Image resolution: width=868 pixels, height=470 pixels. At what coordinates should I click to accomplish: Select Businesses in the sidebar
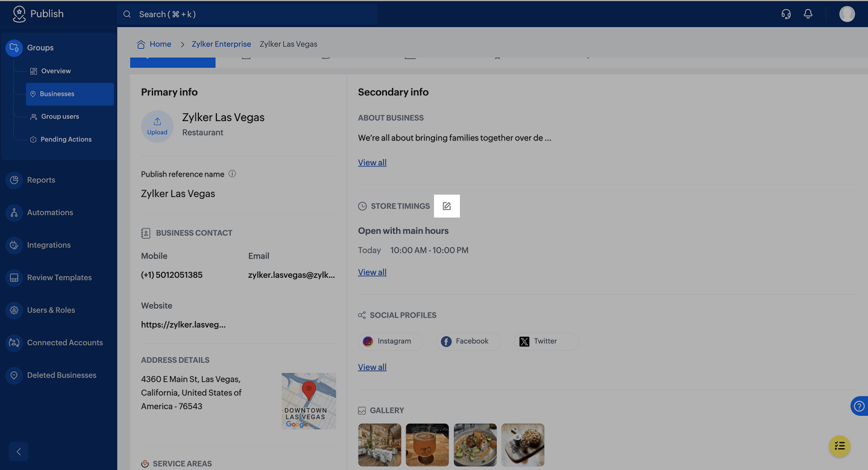point(70,94)
